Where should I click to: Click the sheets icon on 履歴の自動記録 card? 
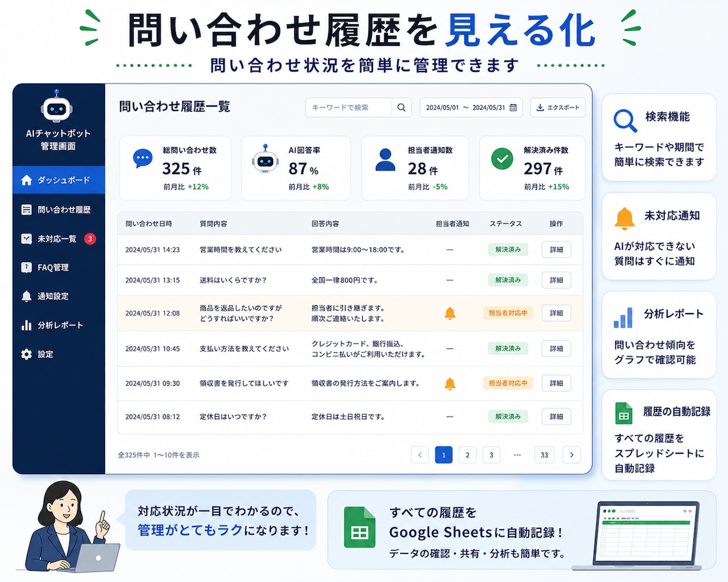click(x=624, y=413)
